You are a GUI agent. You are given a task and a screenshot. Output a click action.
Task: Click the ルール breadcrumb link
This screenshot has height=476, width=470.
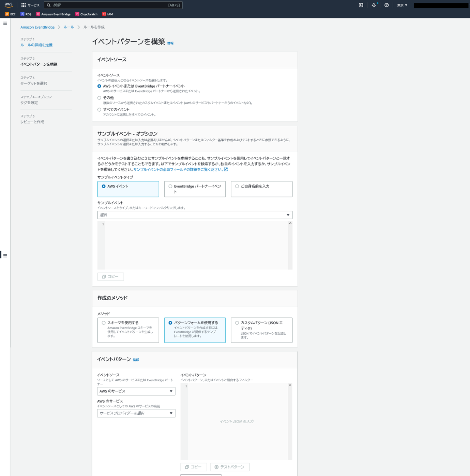(69, 27)
